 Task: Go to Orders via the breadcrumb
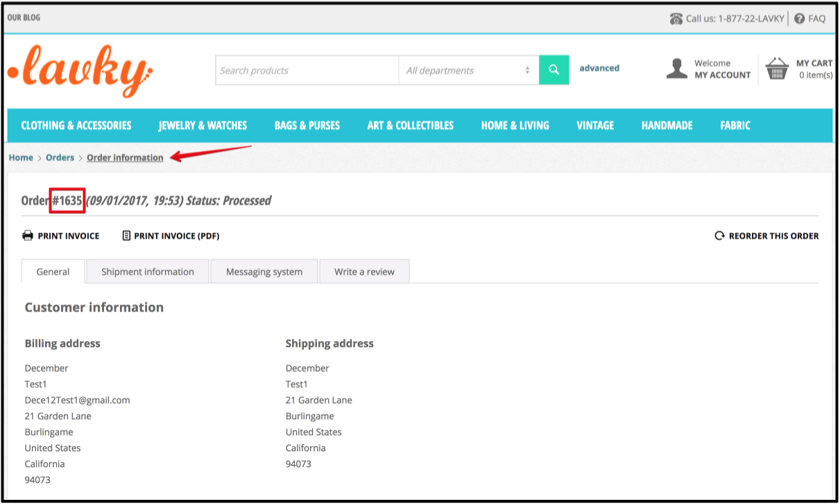pyautogui.click(x=60, y=157)
